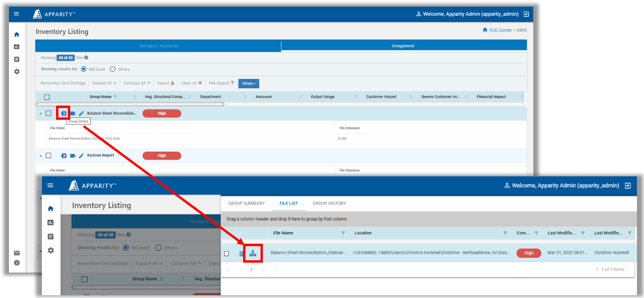Filter the Location column in File List
This screenshot has width=644, height=298.
(505, 233)
